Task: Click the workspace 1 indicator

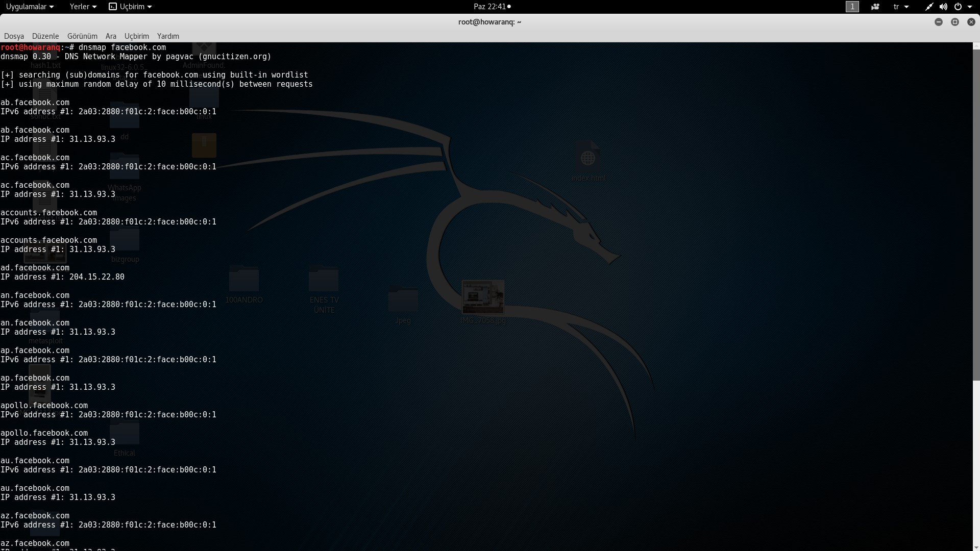Action: (852, 7)
